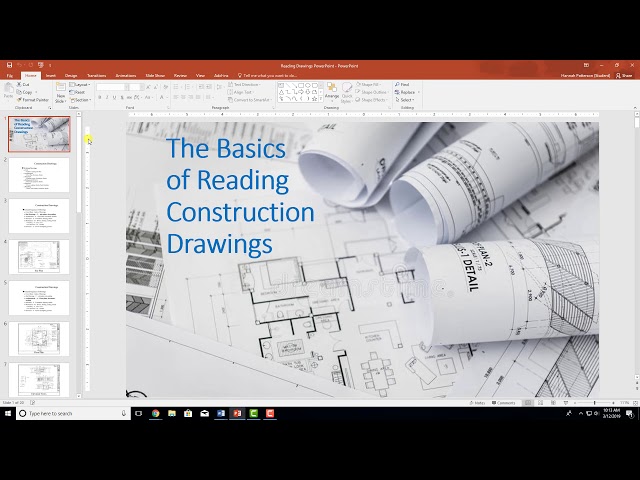Toggle numbered list
This screenshot has width=640, height=480.
pyautogui.click(x=188, y=87)
